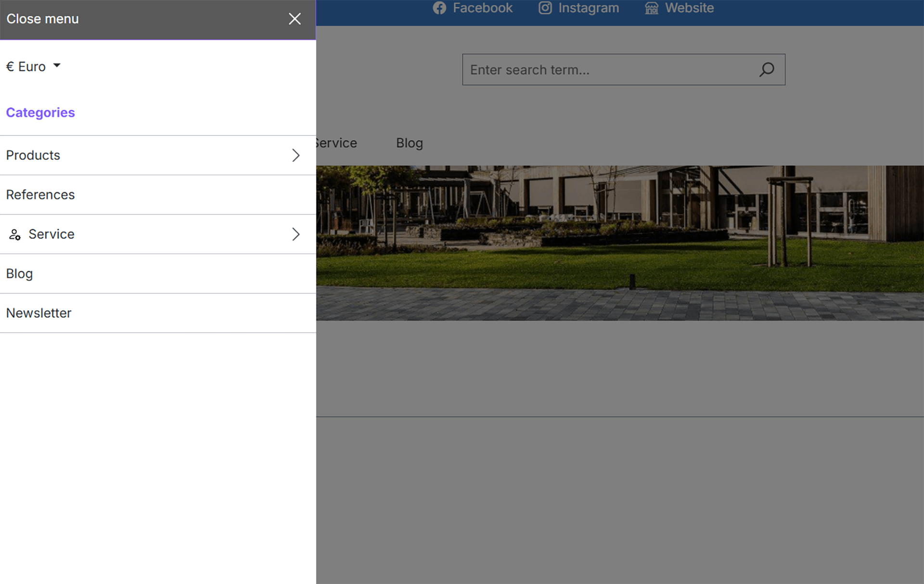
Task: Open Blog in the main navigation bar
Action: (410, 143)
